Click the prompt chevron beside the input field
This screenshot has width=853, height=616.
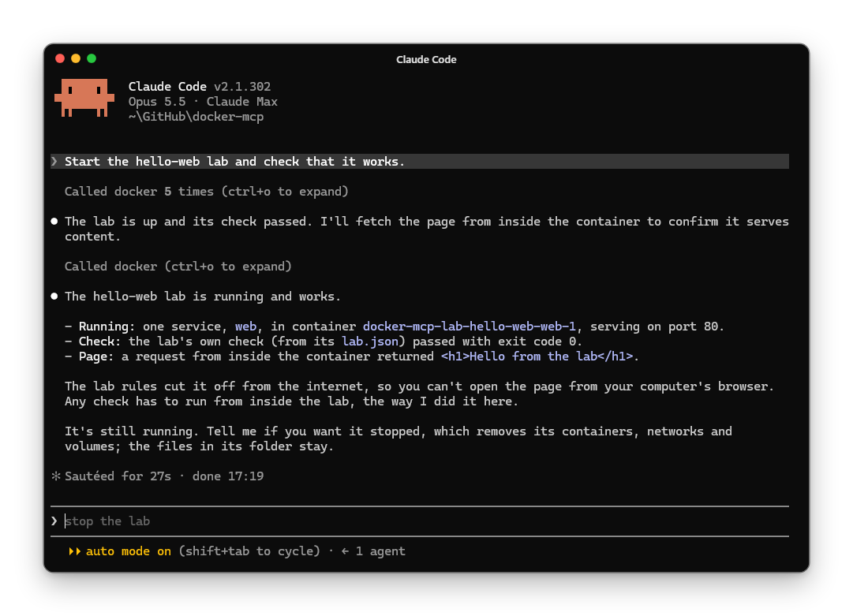point(54,521)
